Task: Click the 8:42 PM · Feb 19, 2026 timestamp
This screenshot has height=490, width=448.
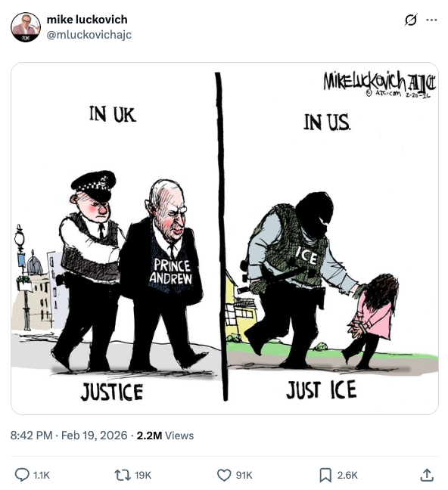Action: [x=69, y=436]
